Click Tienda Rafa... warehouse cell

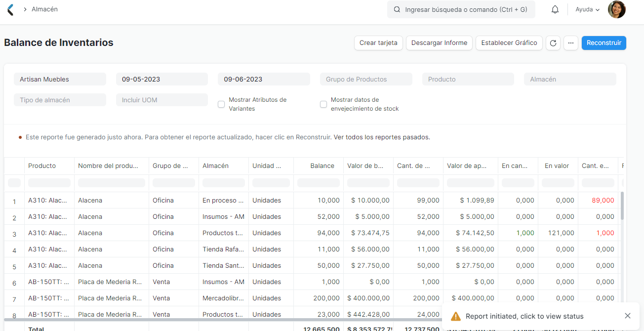[224, 249]
